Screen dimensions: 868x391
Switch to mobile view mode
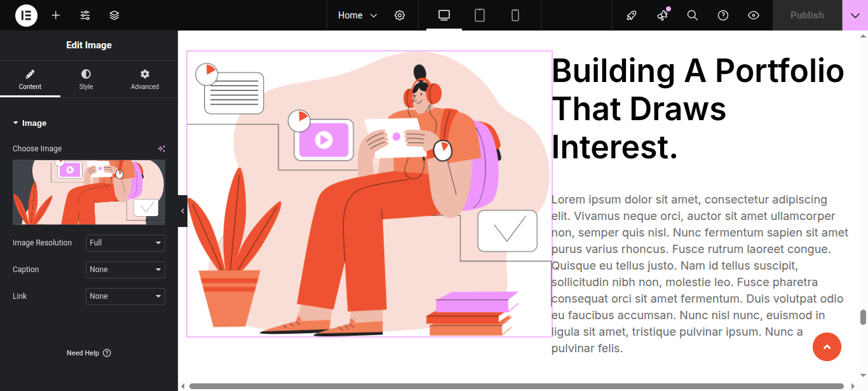515,15
